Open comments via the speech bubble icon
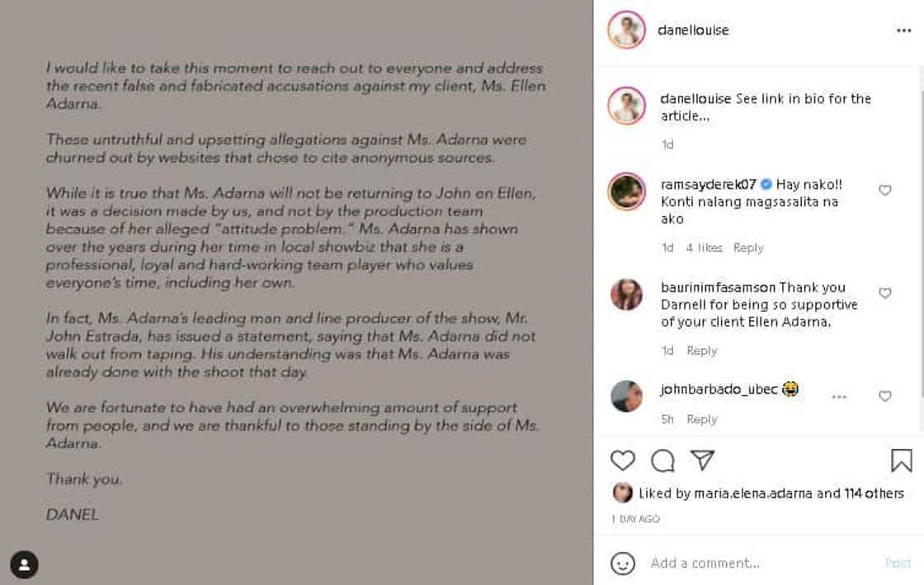Screen dimensions: 924x585 [662, 461]
